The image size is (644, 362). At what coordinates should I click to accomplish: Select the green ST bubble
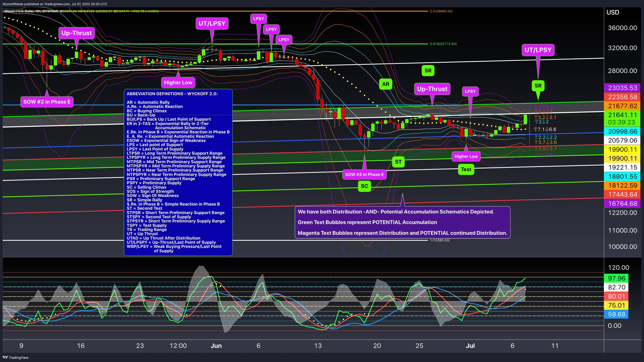[398, 162]
